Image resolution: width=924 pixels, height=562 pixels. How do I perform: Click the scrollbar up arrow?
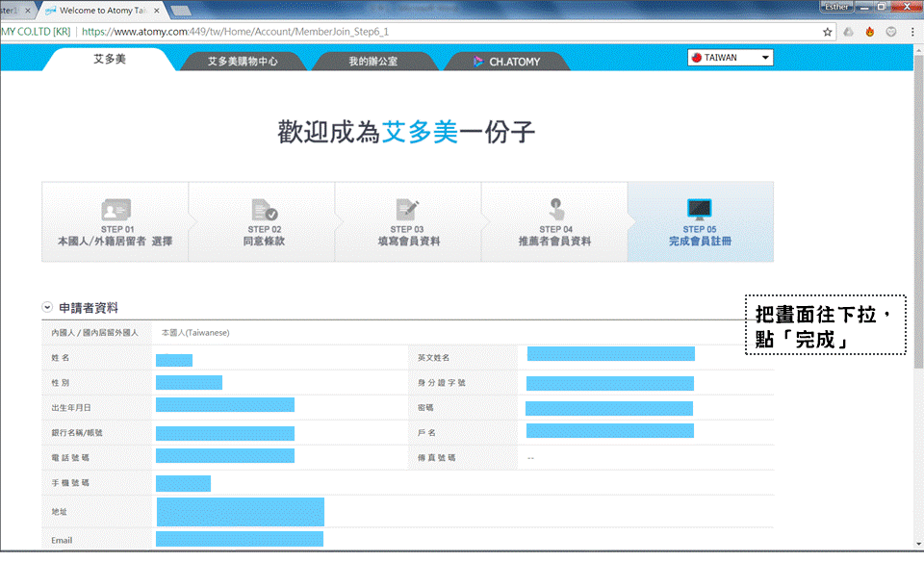pyautogui.click(x=918, y=50)
